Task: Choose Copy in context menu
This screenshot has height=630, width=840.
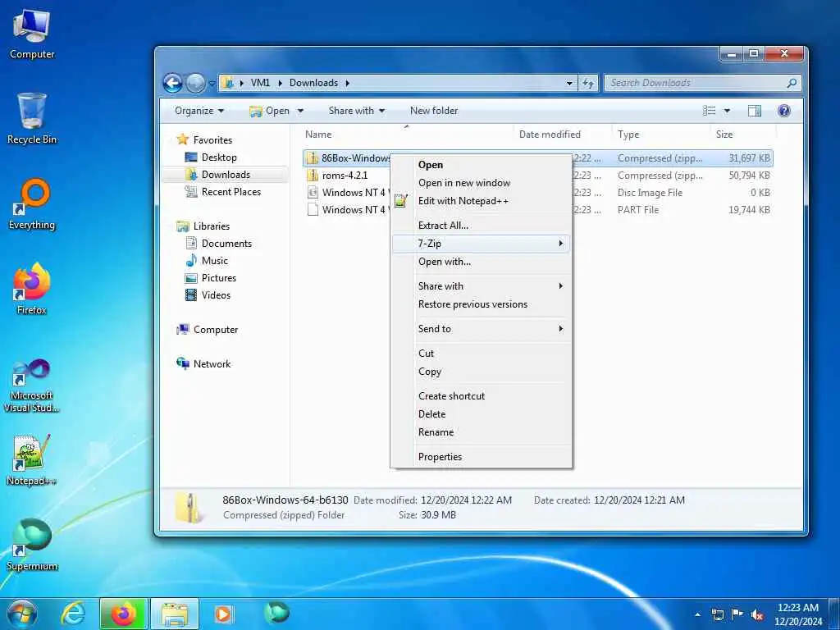Action: click(481, 372)
